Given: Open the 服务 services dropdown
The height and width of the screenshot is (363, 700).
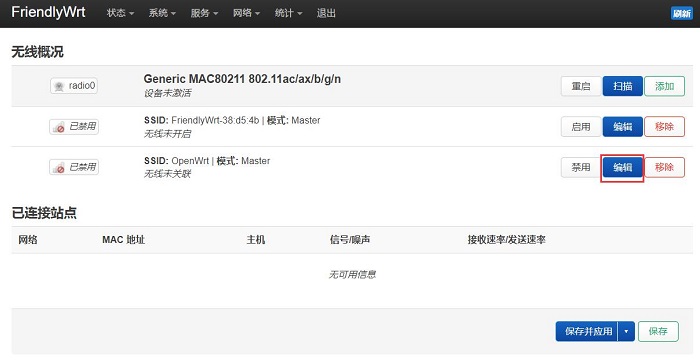Looking at the screenshot, I should coord(204,13).
